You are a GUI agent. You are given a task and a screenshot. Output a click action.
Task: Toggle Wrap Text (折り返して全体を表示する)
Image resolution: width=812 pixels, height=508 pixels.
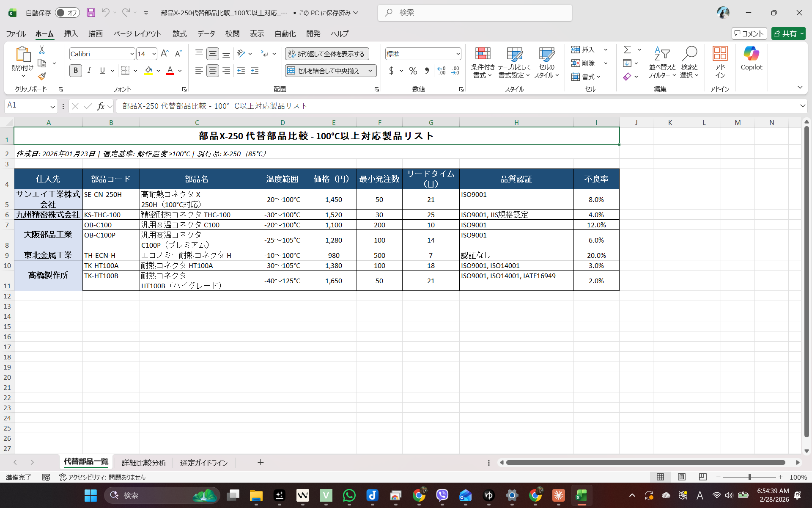pos(327,54)
